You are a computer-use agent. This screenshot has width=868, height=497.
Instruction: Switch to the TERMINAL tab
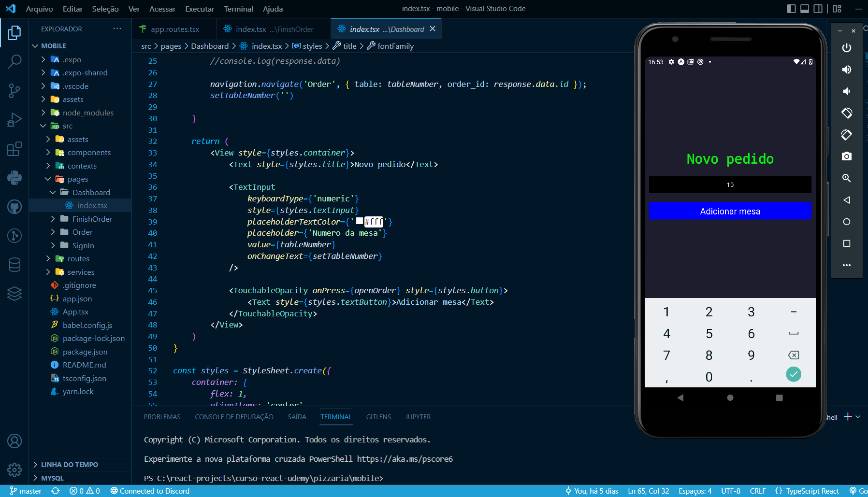tap(336, 416)
